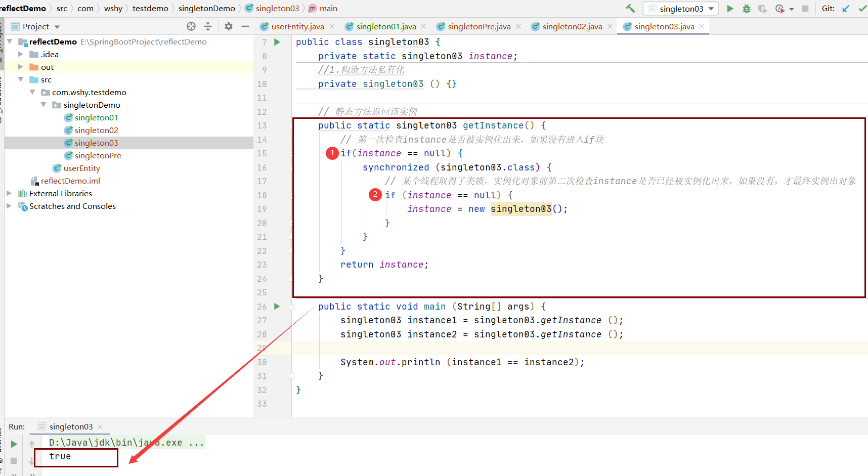Click the 'true' console output text
This screenshot has height=476, width=868.
point(60,456)
